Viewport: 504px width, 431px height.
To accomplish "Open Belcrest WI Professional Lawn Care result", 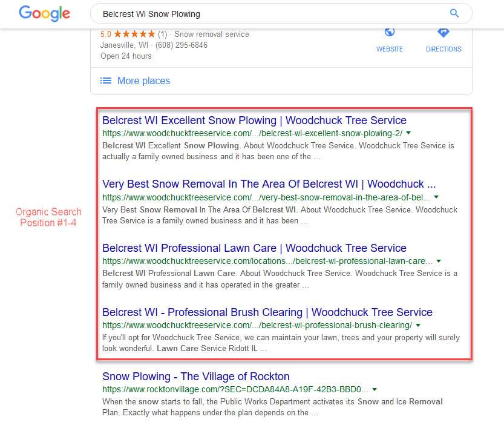I will (x=254, y=248).
